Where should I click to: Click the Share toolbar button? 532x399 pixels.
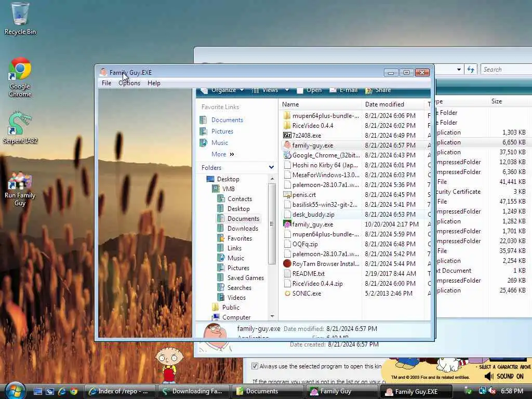(378, 90)
